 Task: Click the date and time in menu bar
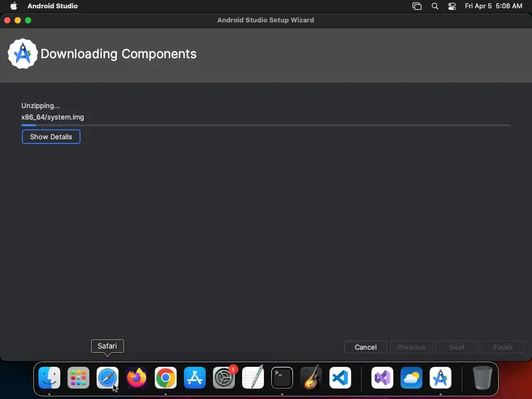(494, 6)
